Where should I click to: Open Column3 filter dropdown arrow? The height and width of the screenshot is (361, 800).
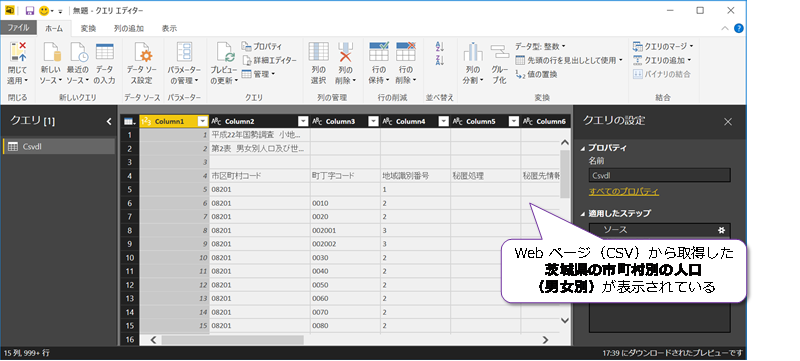373,121
